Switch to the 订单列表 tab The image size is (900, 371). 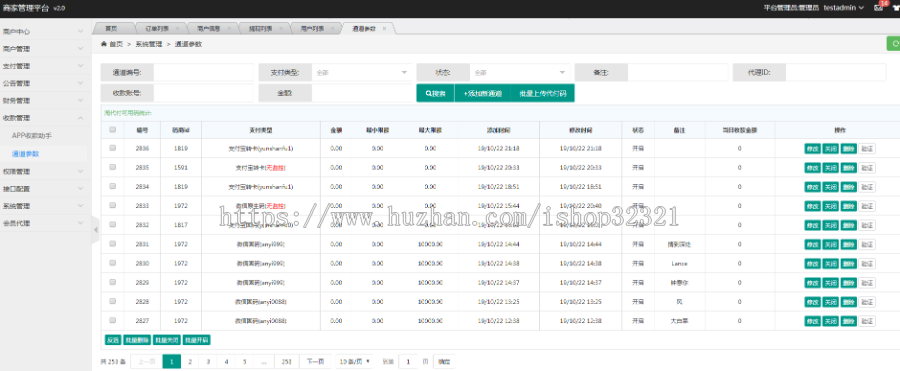157,28
